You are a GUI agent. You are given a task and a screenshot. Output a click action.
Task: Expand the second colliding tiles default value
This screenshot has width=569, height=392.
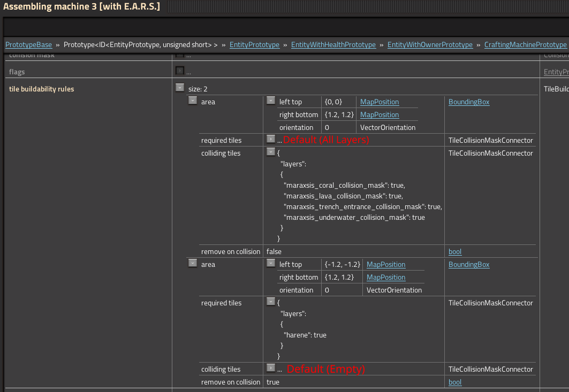click(271, 368)
